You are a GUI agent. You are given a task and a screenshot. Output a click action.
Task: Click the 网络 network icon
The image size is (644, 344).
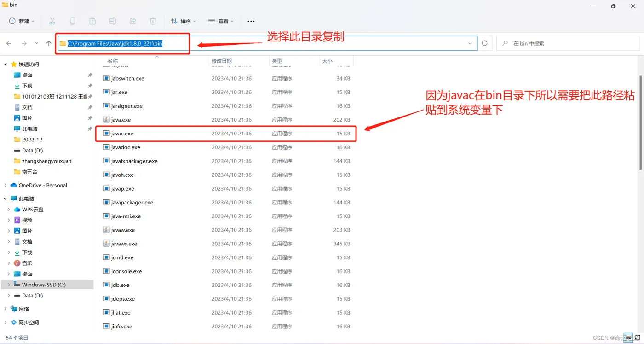coord(13,309)
